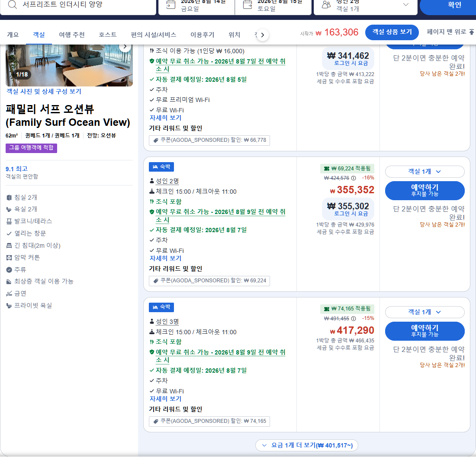The height and width of the screenshot is (457, 476).
Task: Click the 확인 search button
Action: [449, 5]
